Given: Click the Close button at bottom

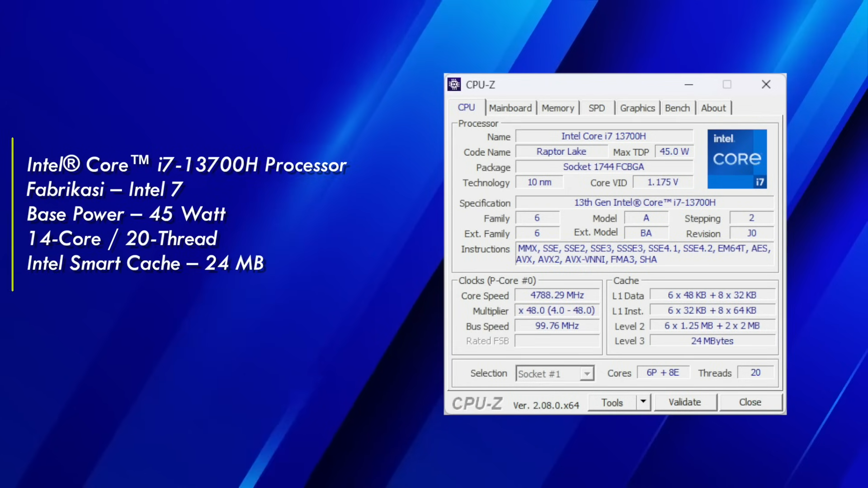Looking at the screenshot, I should (750, 402).
